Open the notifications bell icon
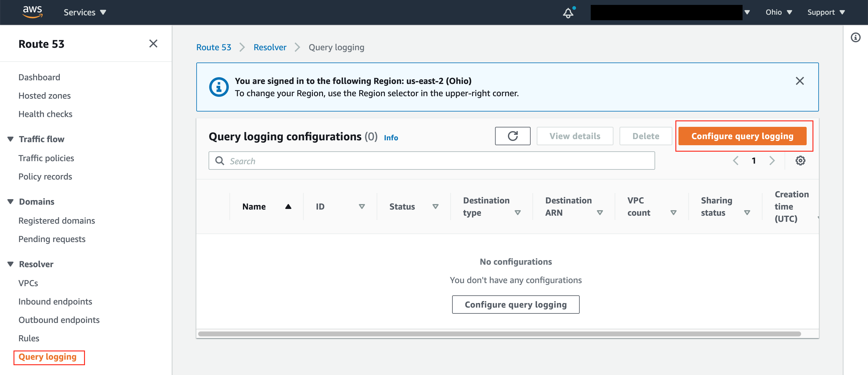868x375 pixels. tap(568, 12)
